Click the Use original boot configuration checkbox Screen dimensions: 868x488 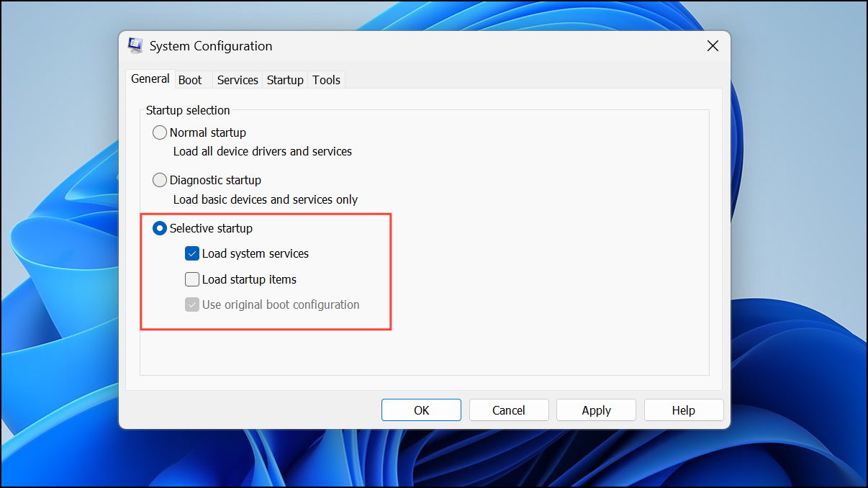[192, 304]
